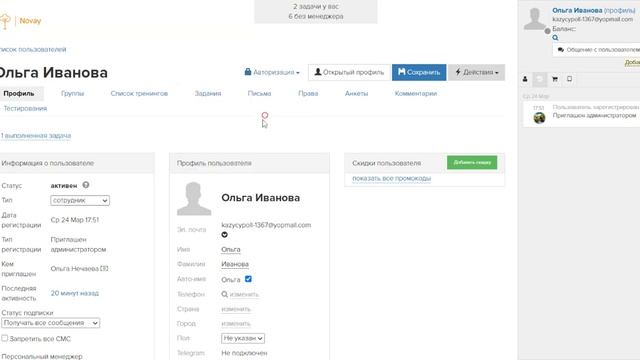Click the Открытый профиль button
This screenshot has width=640, height=360.
click(x=349, y=72)
